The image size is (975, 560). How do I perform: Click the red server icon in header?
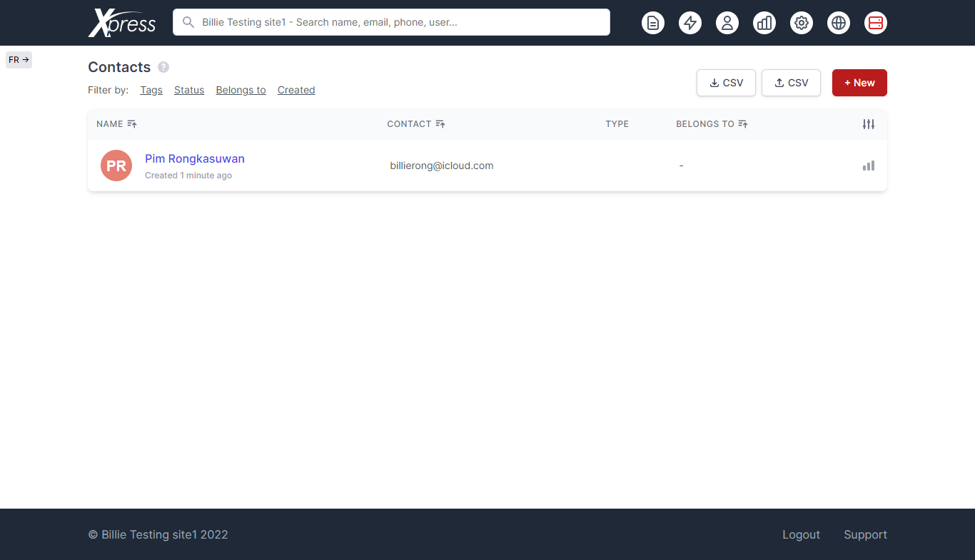pyautogui.click(x=875, y=23)
